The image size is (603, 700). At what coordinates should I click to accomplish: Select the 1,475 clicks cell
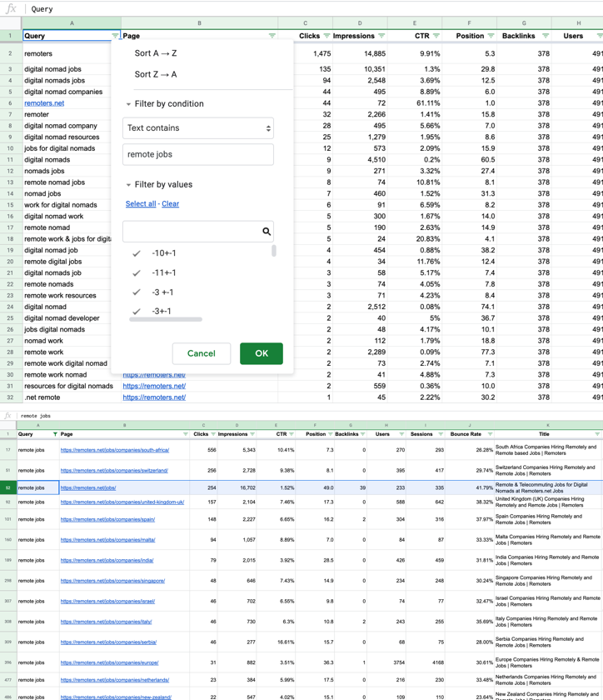point(306,53)
